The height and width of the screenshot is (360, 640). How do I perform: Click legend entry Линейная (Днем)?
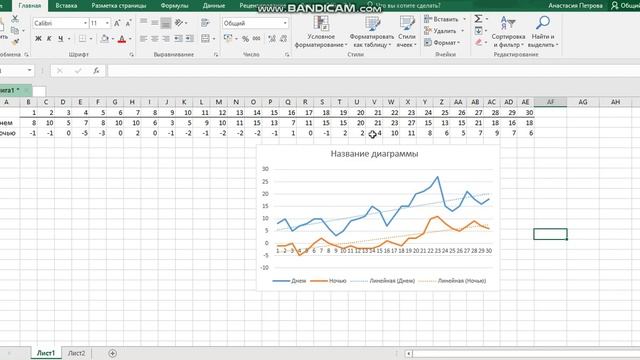point(383,281)
